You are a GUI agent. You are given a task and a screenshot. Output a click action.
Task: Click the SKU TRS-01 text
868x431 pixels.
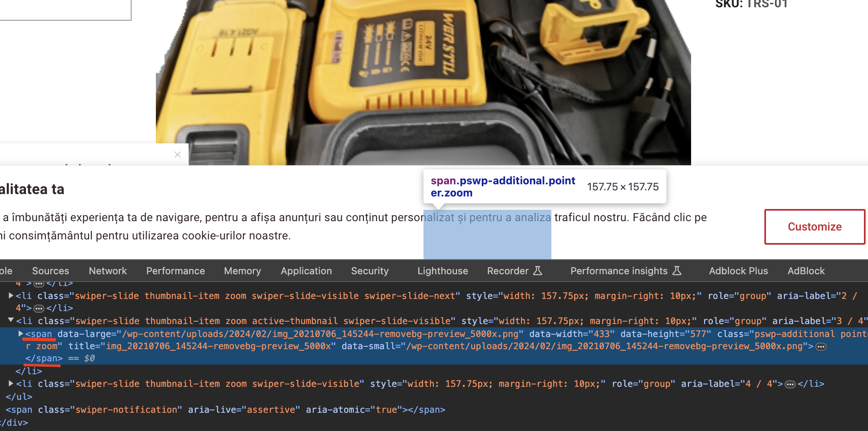point(751,4)
